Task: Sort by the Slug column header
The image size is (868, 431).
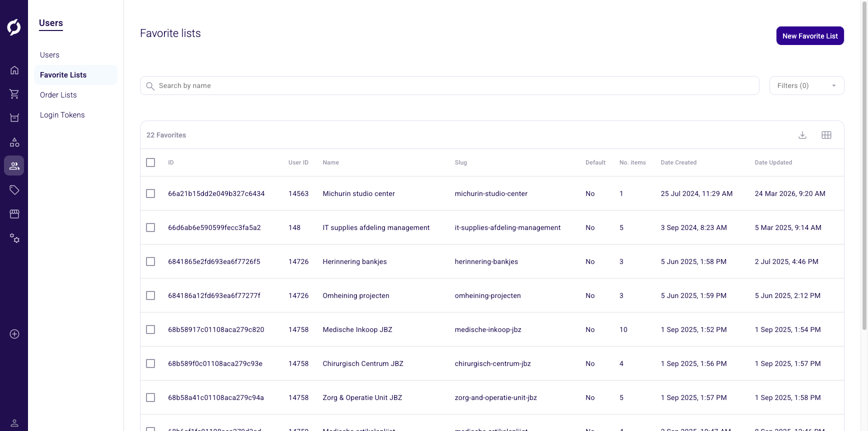Action: (x=461, y=162)
